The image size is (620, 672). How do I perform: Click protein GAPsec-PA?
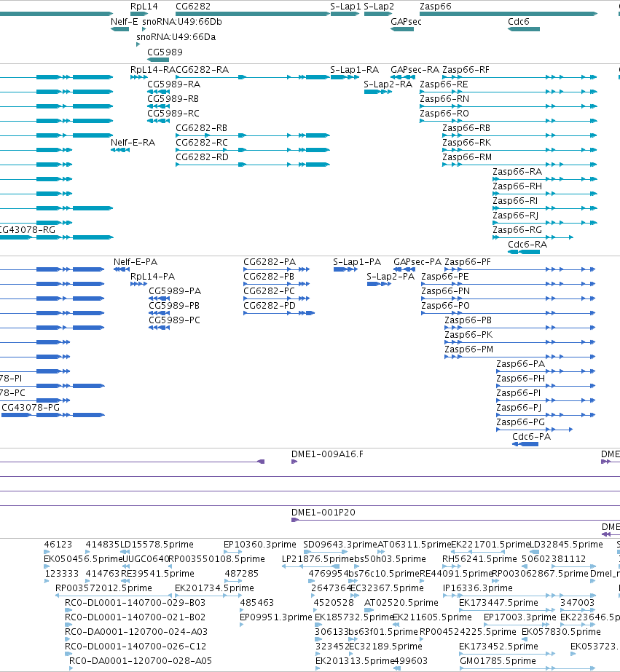tap(417, 262)
